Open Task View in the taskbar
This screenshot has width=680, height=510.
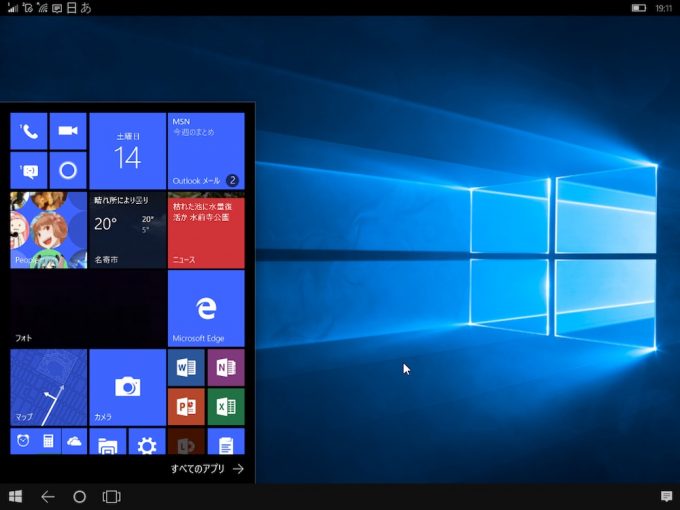pos(111,497)
